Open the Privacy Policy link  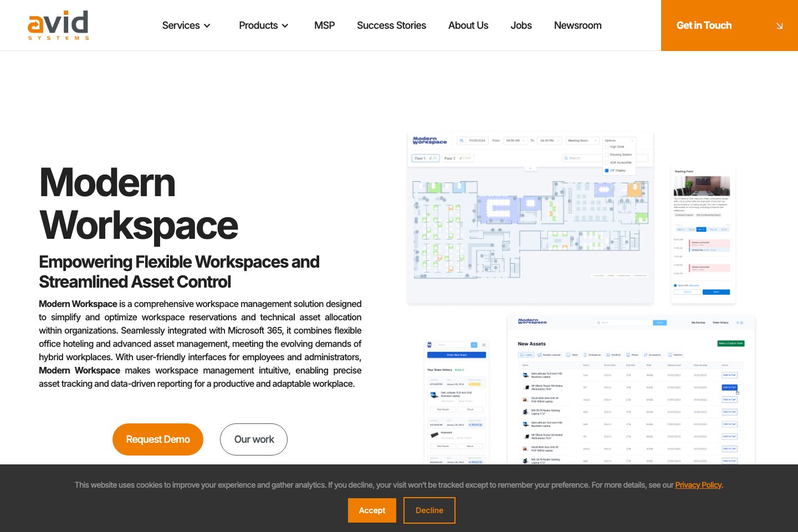(698, 485)
